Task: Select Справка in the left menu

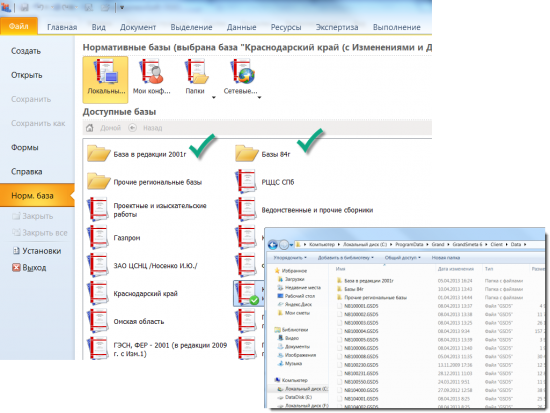Action: [x=27, y=172]
